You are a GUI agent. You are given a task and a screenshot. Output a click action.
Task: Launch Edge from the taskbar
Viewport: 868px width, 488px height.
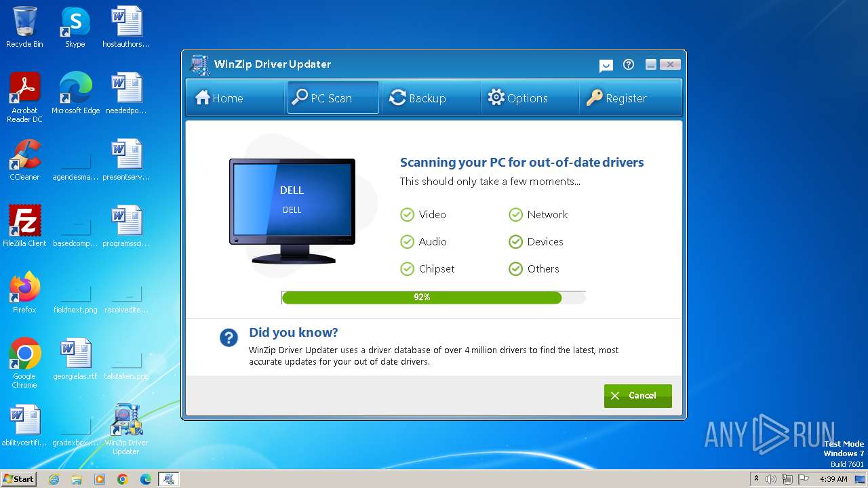[x=146, y=479]
